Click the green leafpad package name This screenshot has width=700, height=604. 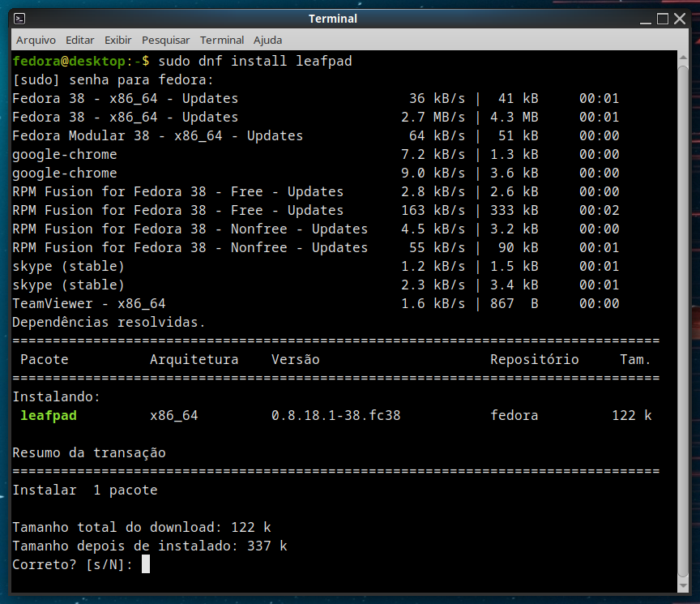point(49,415)
